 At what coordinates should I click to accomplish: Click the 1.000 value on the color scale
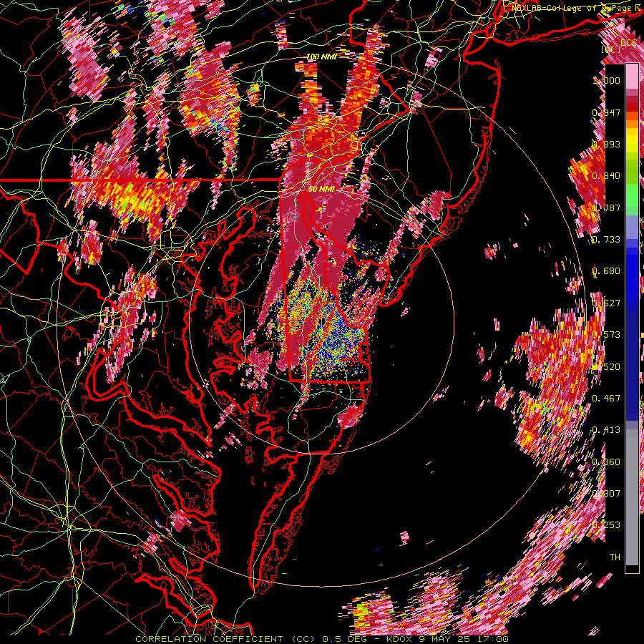click(x=606, y=80)
